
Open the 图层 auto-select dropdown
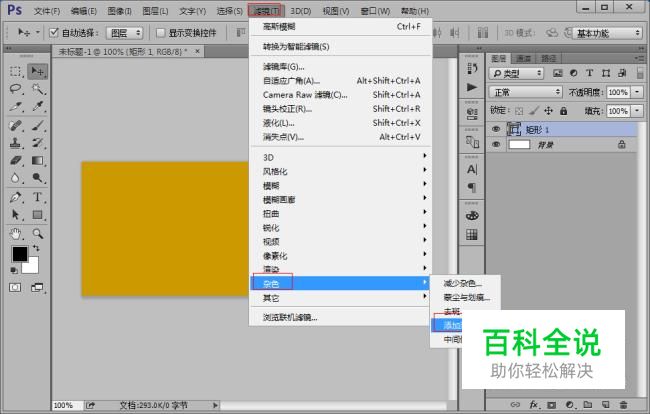pos(124,33)
